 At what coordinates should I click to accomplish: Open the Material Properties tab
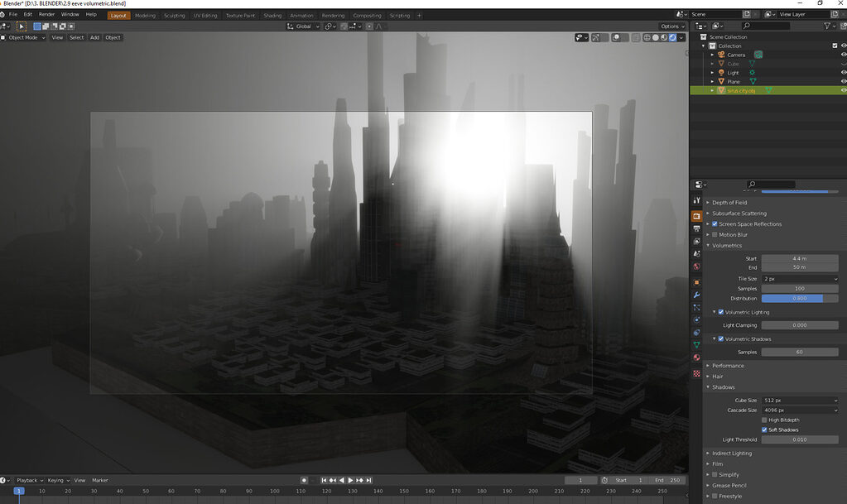tap(696, 358)
